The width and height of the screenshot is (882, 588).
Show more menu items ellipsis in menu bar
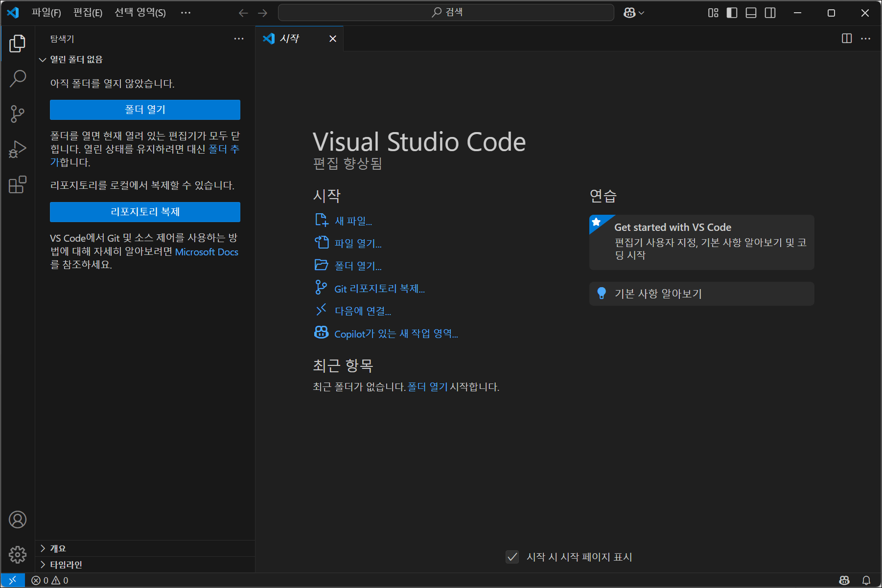pyautogui.click(x=186, y=13)
